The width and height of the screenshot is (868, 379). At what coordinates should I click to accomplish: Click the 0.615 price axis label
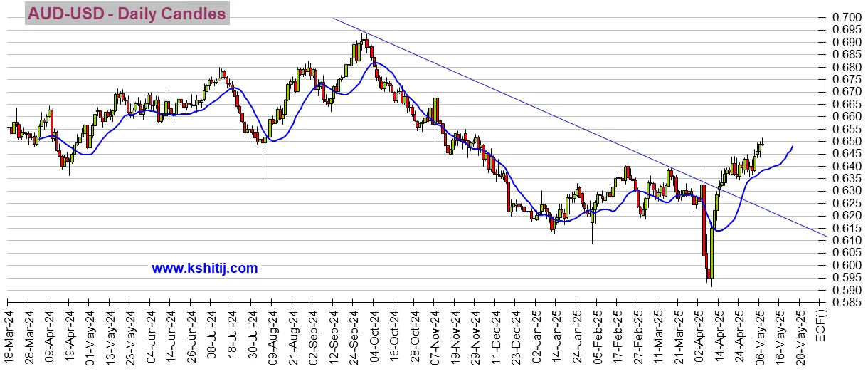pyautogui.click(x=847, y=228)
